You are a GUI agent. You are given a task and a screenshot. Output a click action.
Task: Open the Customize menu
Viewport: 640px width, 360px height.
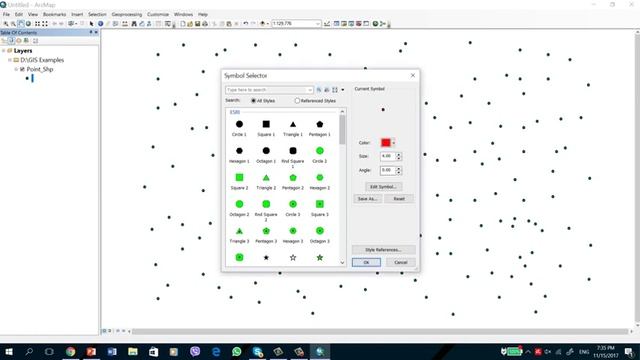(158, 14)
